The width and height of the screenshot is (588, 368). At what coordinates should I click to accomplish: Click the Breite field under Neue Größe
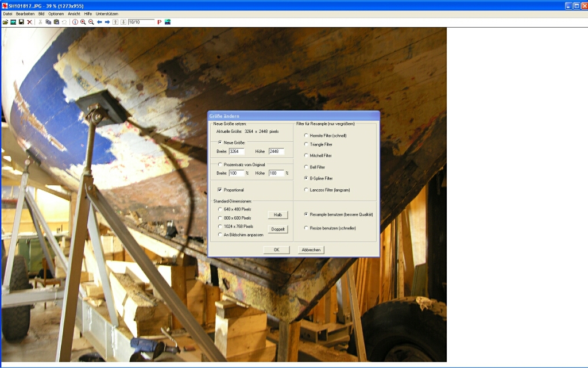pyautogui.click(x=237, y=151)
